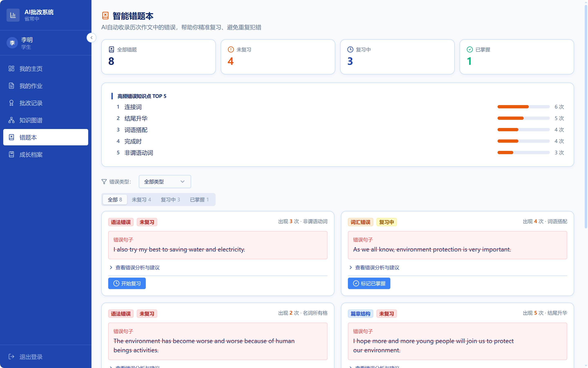Click the user name 李明
Screen dimensions: 588x368
[x=27, y=40]
